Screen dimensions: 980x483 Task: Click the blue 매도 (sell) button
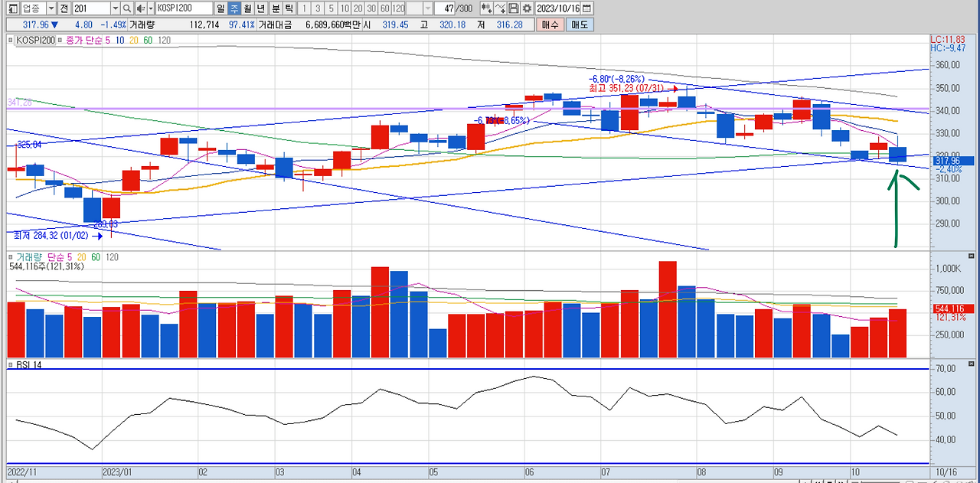pyautogui.click(x=580, y=24)
